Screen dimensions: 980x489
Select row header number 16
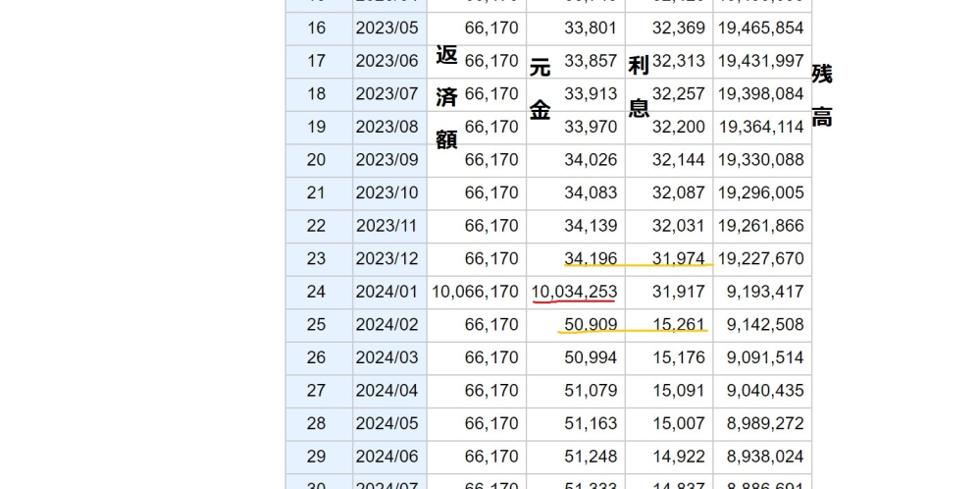pos(316,27)
